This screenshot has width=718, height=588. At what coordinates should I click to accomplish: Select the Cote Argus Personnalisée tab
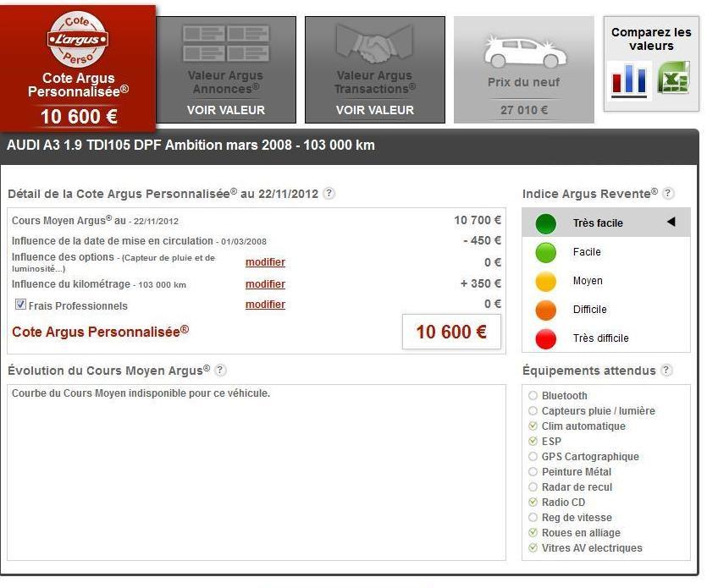(78, 69)
